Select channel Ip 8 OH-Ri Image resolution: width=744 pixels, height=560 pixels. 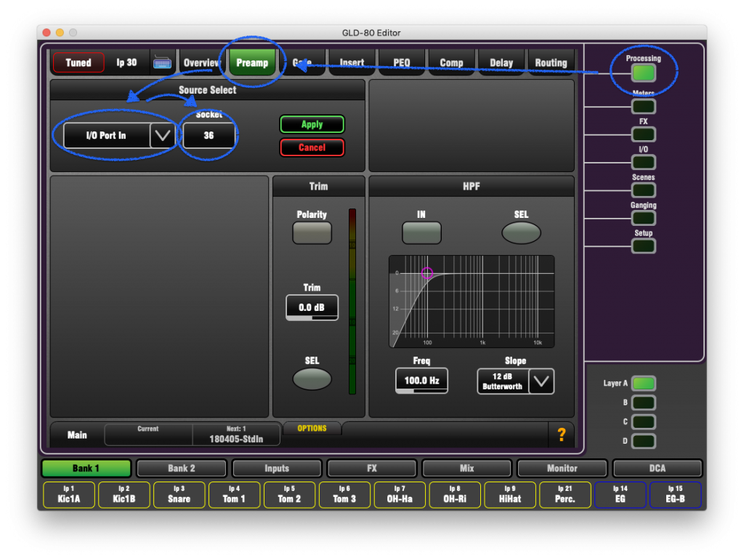(x=455, y=495)
